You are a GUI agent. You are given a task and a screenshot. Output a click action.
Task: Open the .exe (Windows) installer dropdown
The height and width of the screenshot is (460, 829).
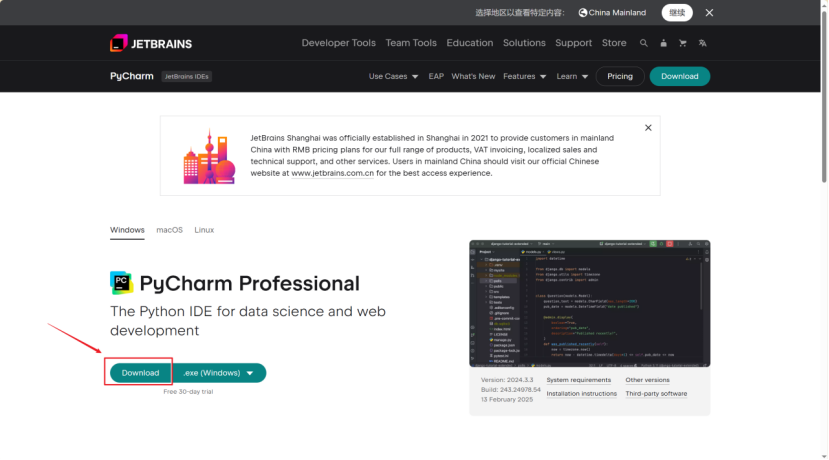[219, 373]
